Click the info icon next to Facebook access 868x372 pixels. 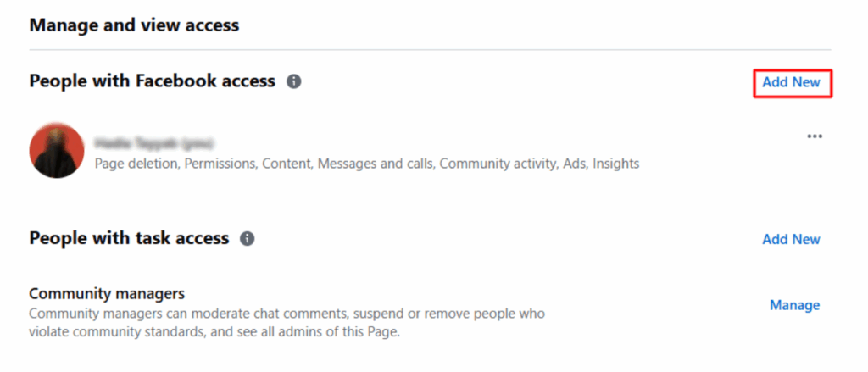[x=293, y=81]
